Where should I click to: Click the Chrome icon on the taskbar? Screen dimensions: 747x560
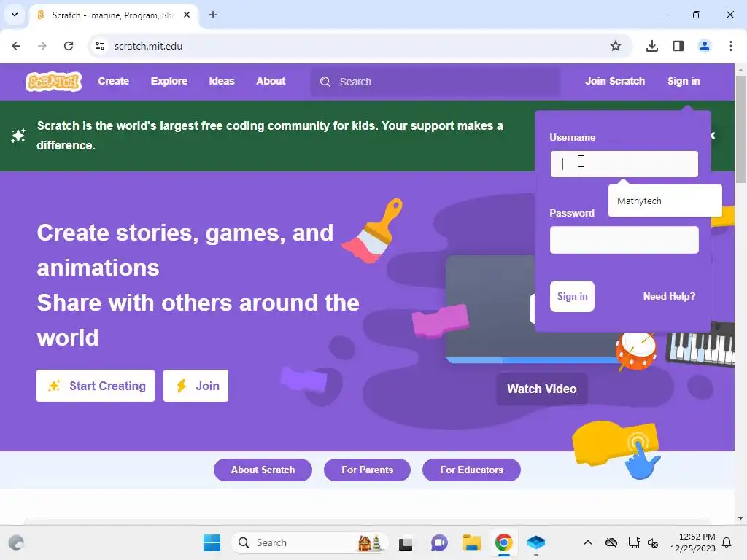503,542
